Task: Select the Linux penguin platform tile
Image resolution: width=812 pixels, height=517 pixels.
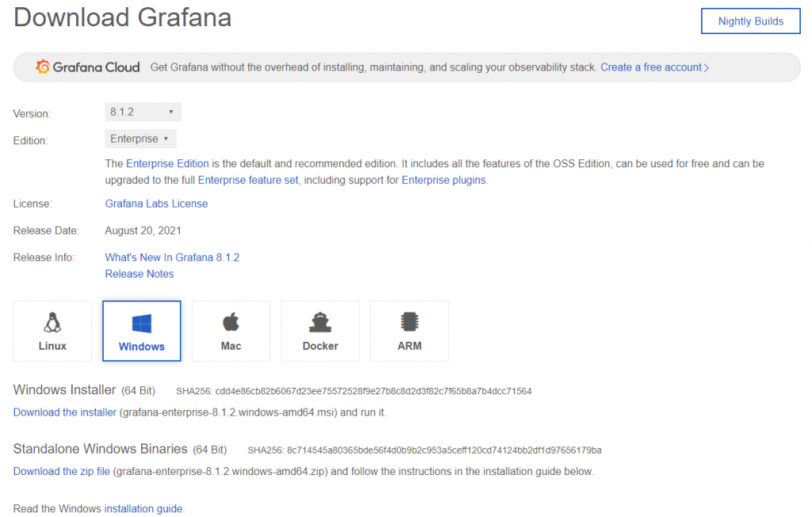Action: 52,331
